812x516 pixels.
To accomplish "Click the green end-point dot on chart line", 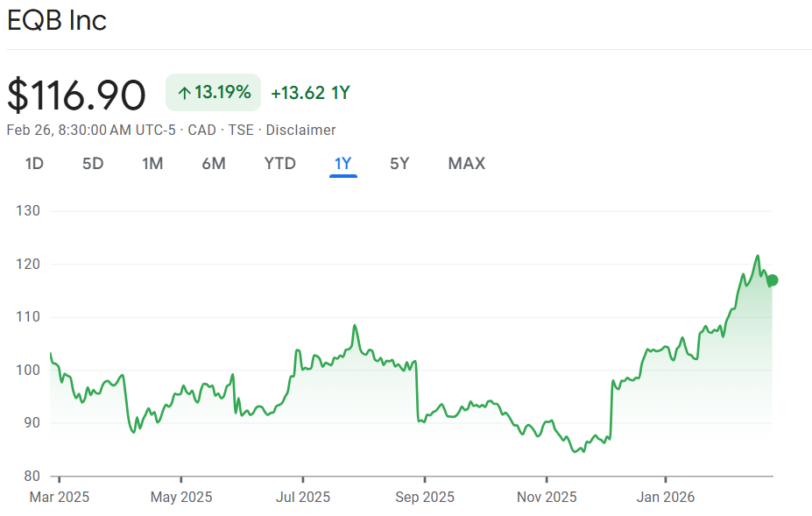I will (772, 280).
